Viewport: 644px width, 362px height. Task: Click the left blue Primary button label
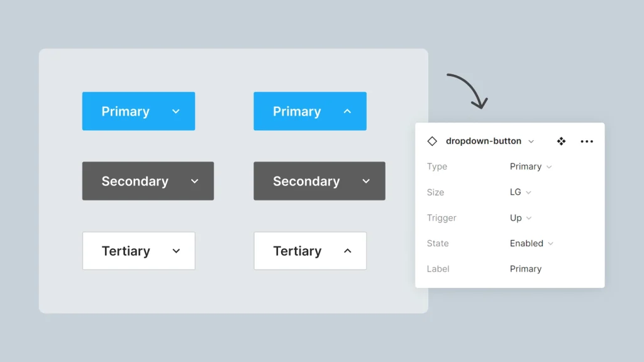tap(125, 112)
